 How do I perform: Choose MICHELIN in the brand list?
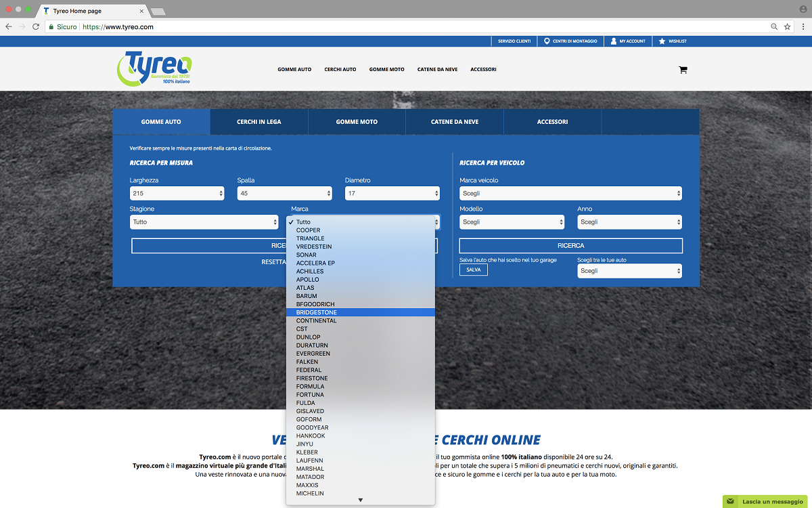pyautogui.click(x=361, y=493)
